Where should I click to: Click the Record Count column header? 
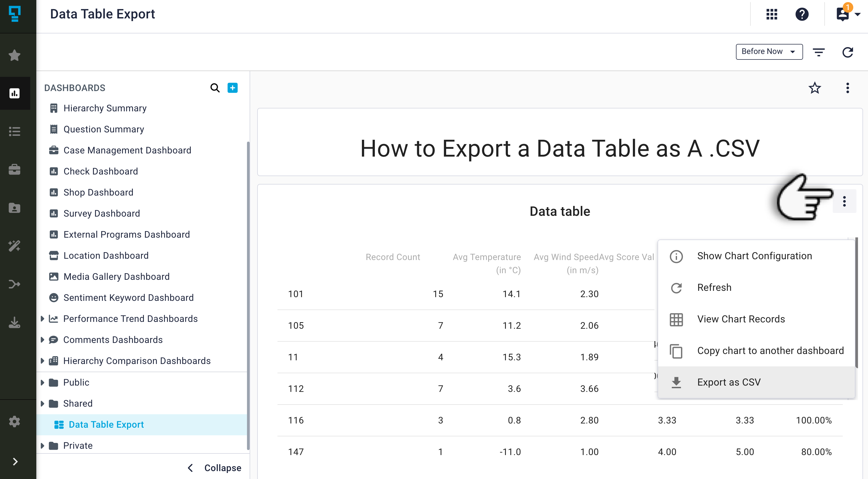click(392, 257)
